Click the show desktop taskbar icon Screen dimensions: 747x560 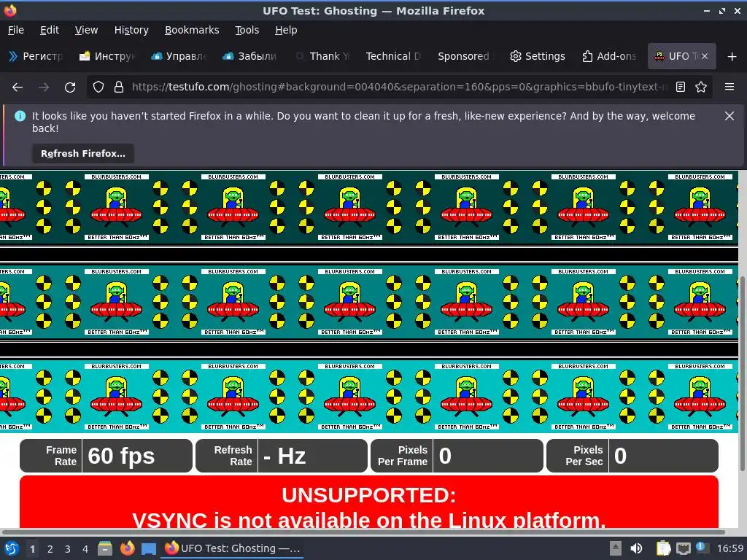149,549
